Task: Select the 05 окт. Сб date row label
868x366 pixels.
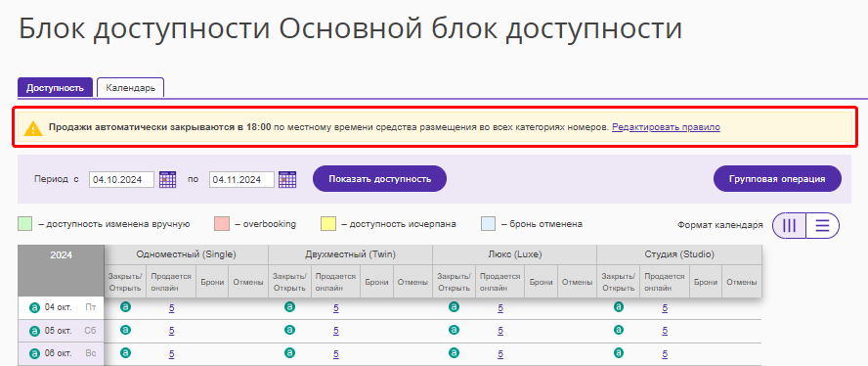Action: point(61,331)
